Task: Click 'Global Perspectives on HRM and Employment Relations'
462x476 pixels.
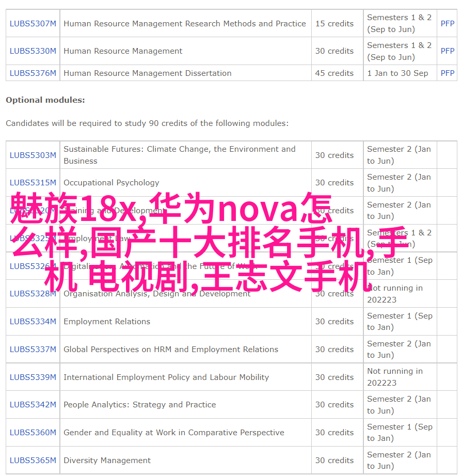Action: coord(171,350)
